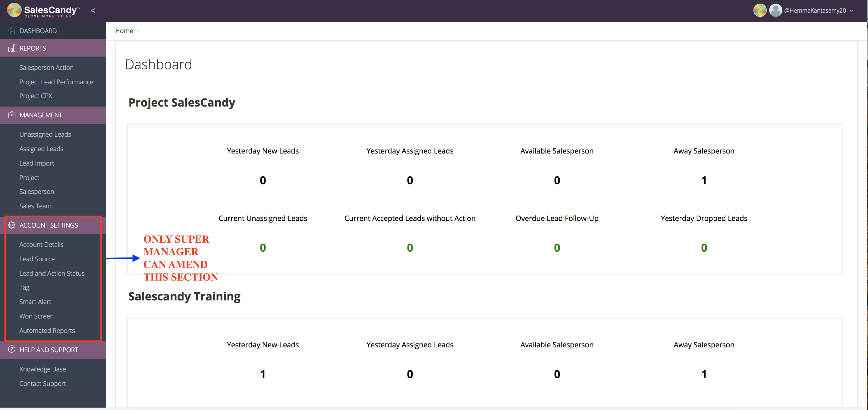The image size is (868, 410).
Task: Expand the REPORTS section header
Action: pyautogui.click(x=33, y=48)
